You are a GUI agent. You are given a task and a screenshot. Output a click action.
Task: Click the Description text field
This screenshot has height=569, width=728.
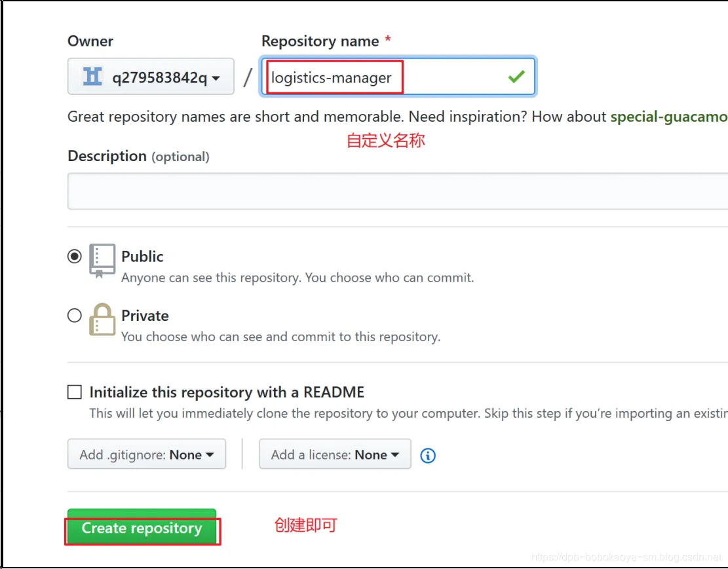(398, 191)
